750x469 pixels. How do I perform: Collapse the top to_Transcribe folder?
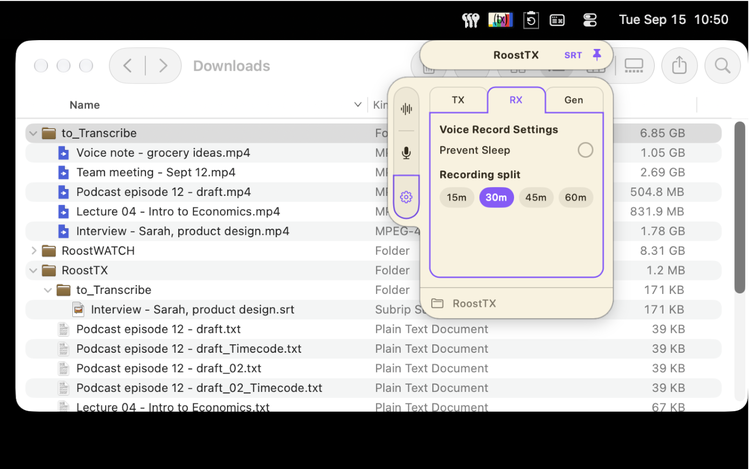click(33, 133)
